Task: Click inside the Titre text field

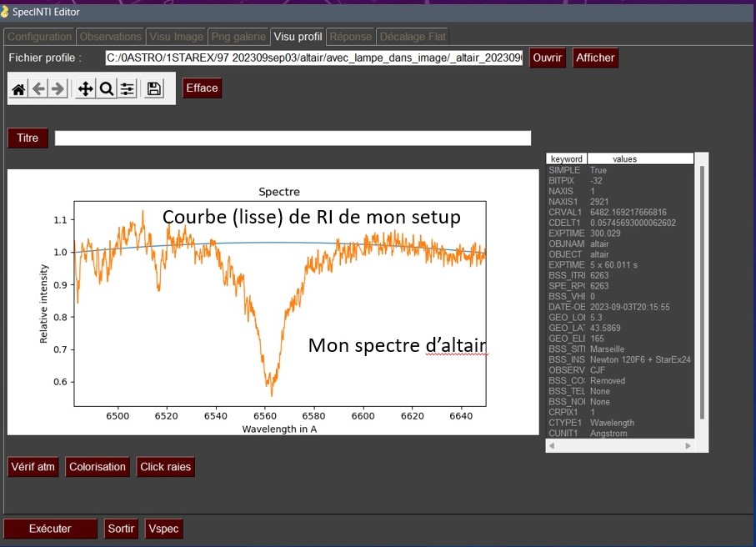Action: [292, 138]
